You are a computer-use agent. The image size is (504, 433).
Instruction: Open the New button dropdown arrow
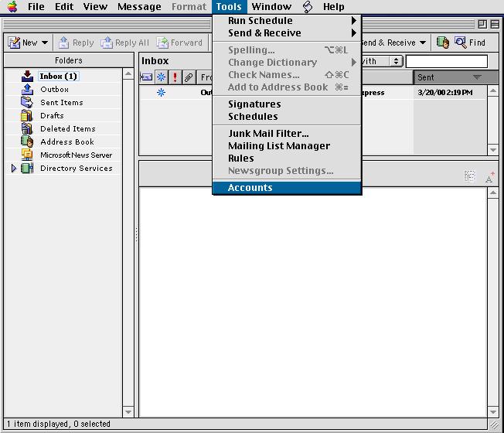(x=45, y=43)
